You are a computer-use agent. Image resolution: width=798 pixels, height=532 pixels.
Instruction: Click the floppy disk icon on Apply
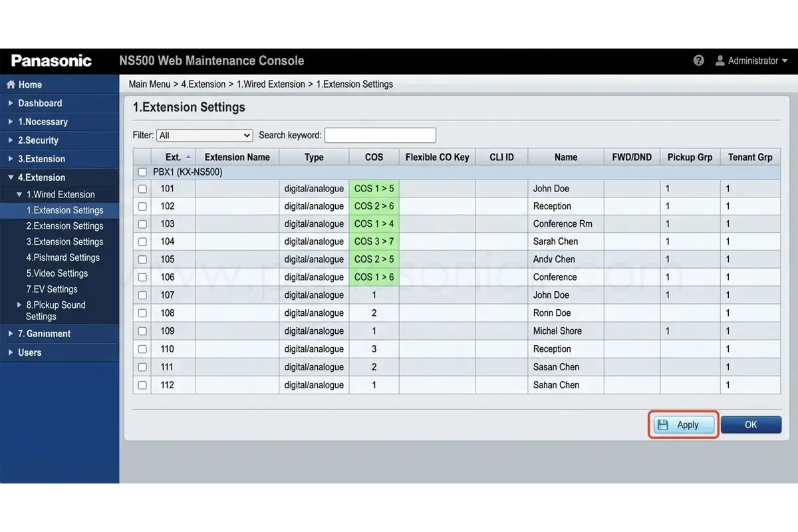(x=662, y=425)
